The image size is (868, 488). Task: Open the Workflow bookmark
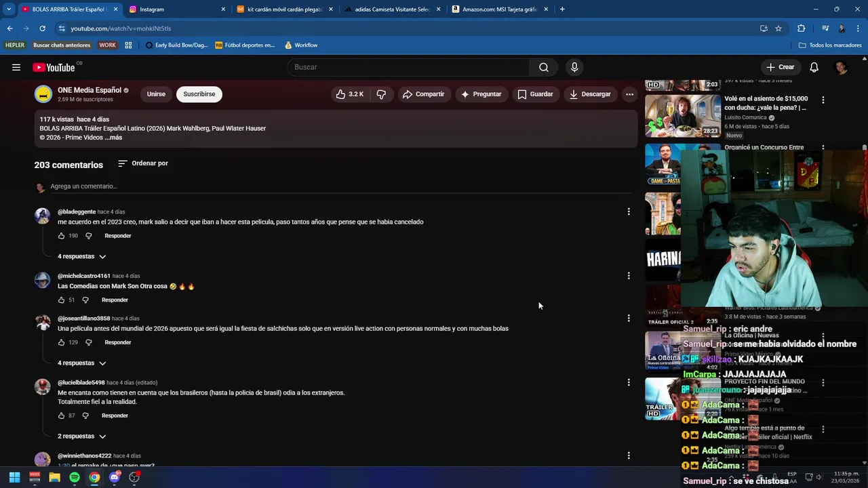[301, 45]
